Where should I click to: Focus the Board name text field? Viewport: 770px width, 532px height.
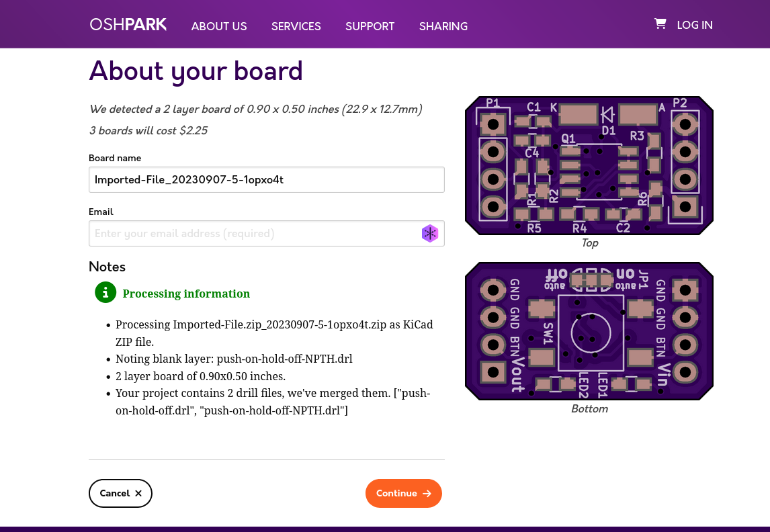pos(266,180)
